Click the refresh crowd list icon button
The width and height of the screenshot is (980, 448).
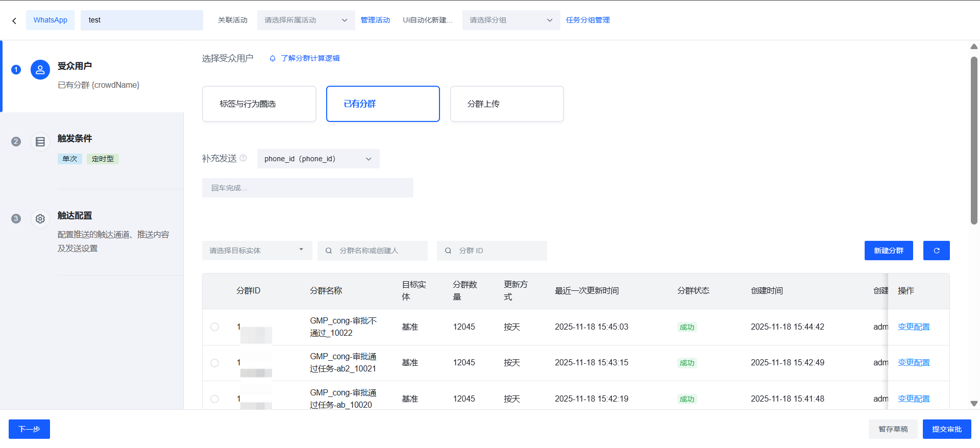pyautogui.click(x=936, y=251)
